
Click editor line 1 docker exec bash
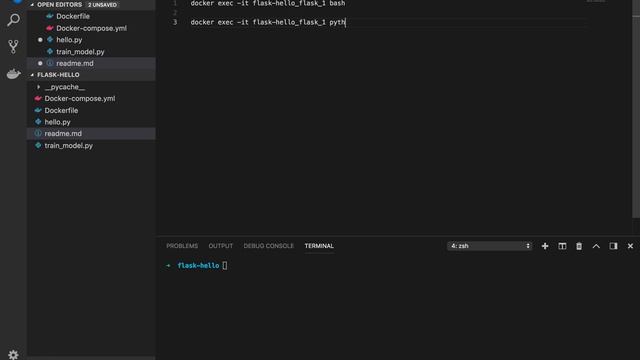coord(268,3)
